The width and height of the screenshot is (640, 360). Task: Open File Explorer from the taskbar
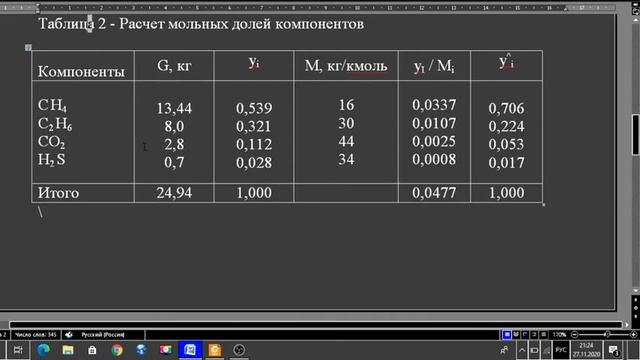(x=68, y=350)
